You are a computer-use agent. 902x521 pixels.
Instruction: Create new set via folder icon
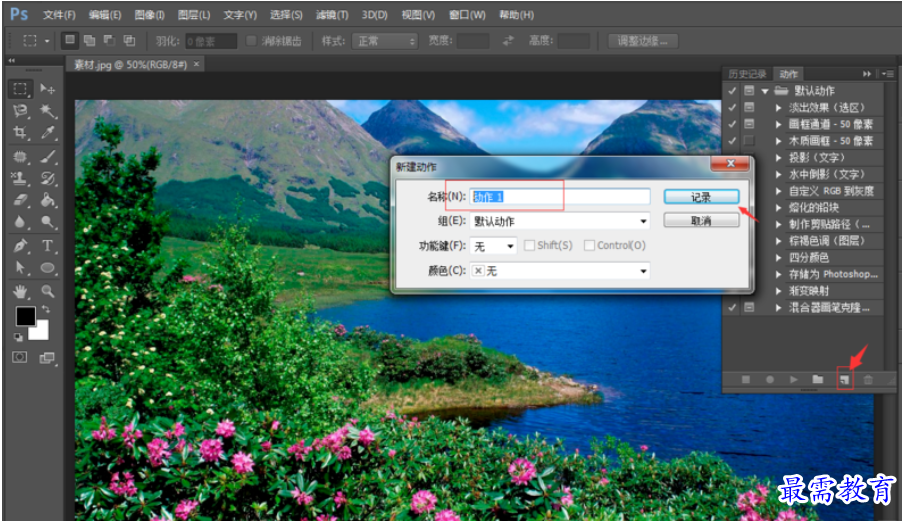[x=817, y=380]
